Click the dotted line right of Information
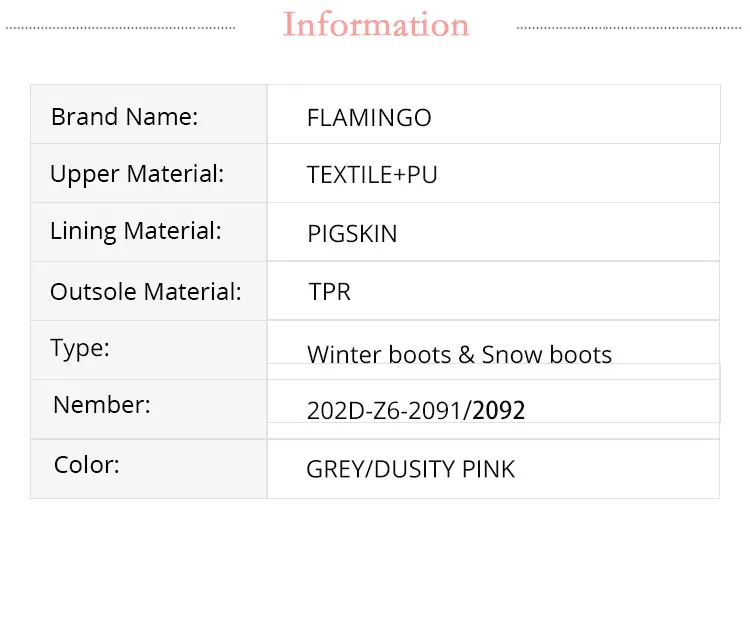The width and height of the screenshot is (750, 624). coord(630,28)
